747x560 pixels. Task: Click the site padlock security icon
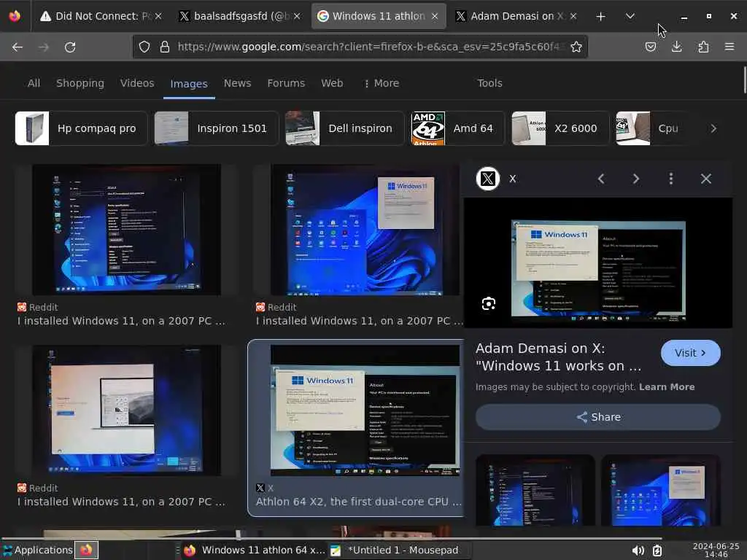[165, 47]
